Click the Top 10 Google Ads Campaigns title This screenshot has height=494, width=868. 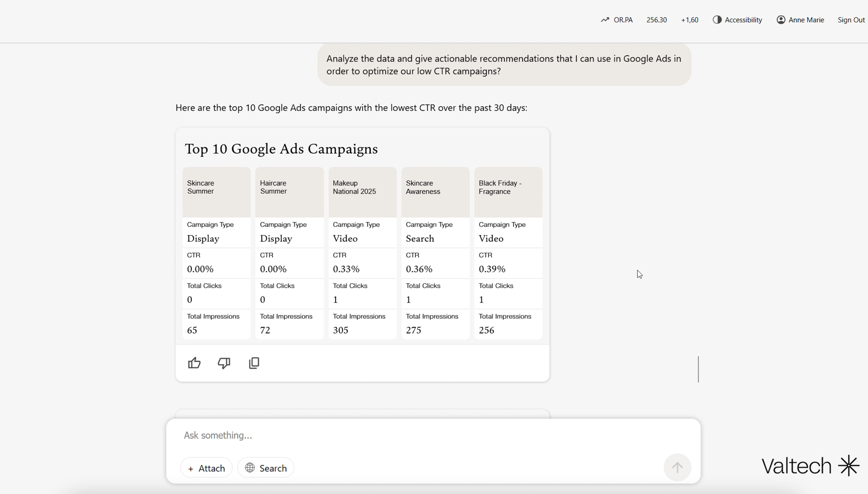click(x=281, y=149)
